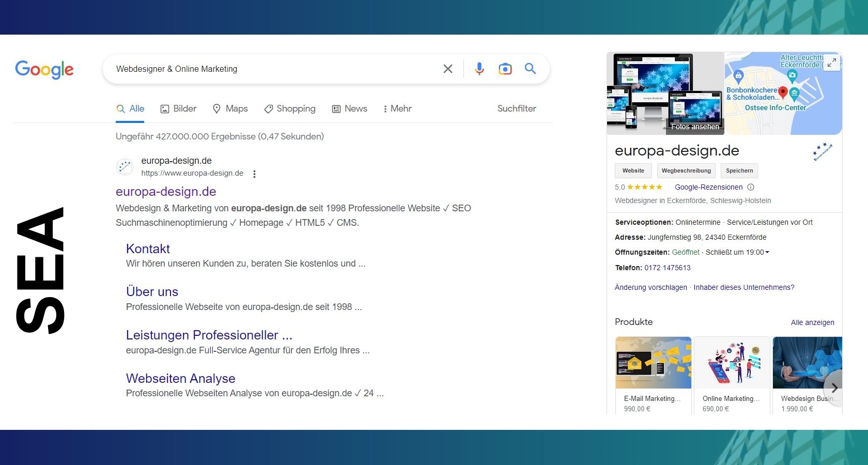Click the Ostsee Info-Center map marker
The height and width of the screenshot is (465, 868).
tap(795, 94)
